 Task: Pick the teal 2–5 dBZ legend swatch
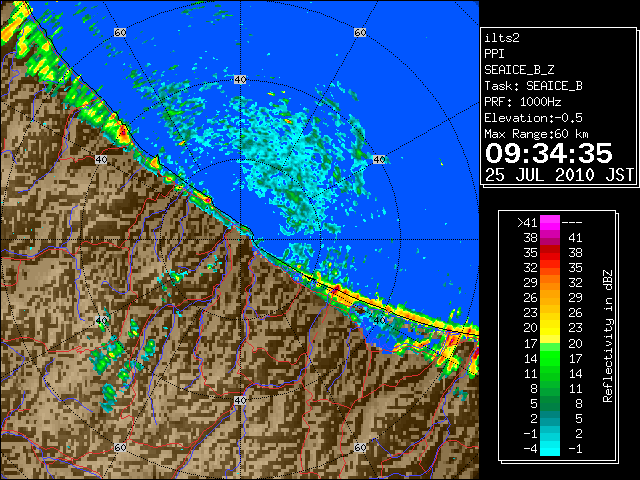(x=550, y=418)
